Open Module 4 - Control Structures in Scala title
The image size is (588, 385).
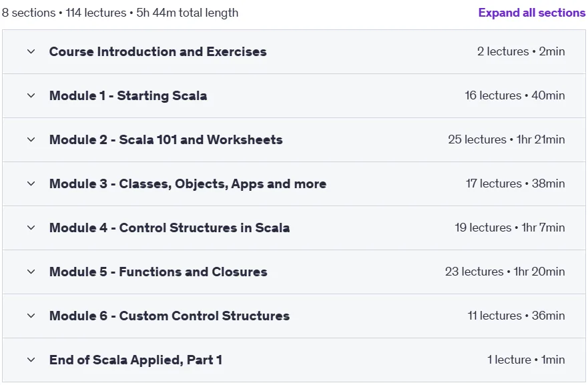[x=170, y=228]
